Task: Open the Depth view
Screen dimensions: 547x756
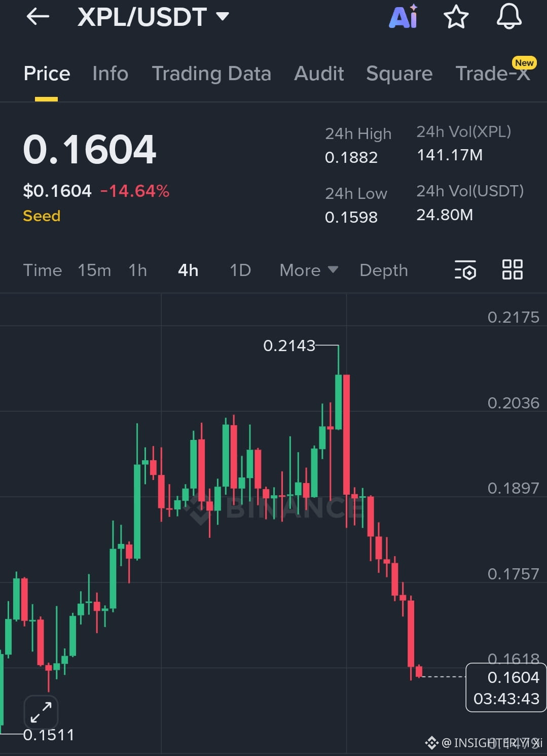Action: [383, 270]
